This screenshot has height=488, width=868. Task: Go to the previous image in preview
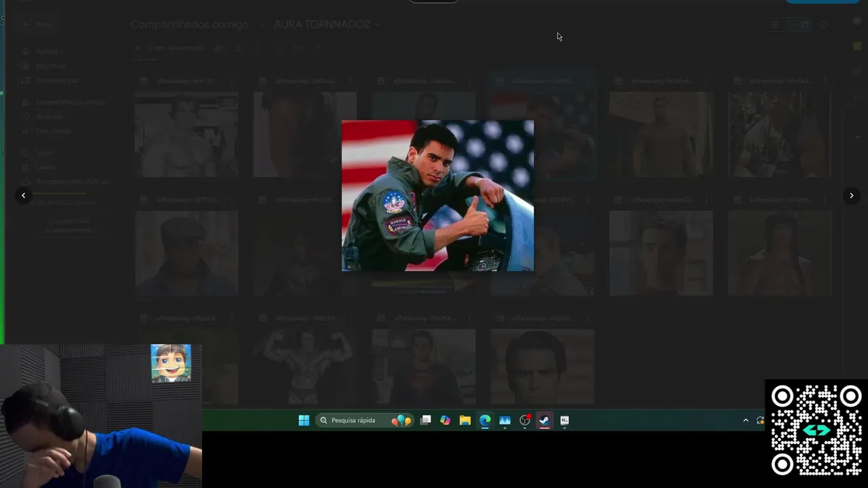click(x=23, y=195)
